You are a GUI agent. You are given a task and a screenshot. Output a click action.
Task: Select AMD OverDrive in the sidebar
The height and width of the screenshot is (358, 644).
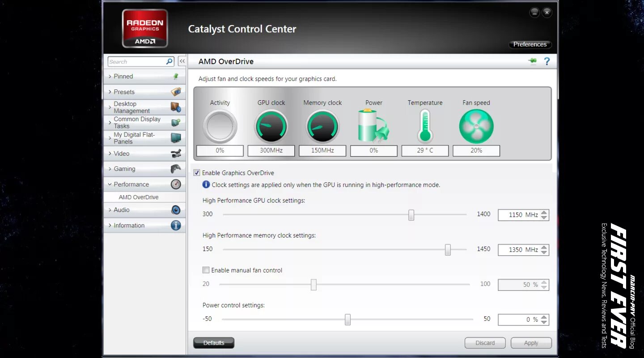139,197
